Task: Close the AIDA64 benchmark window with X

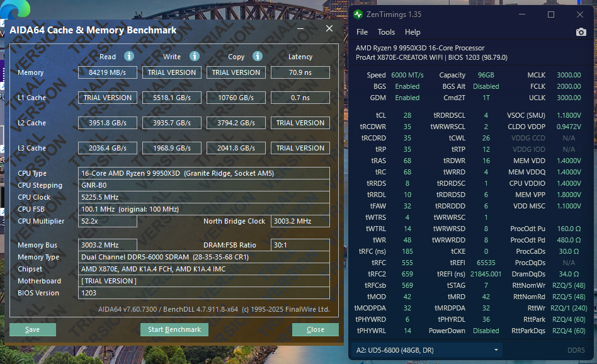Action: point(329,28)
